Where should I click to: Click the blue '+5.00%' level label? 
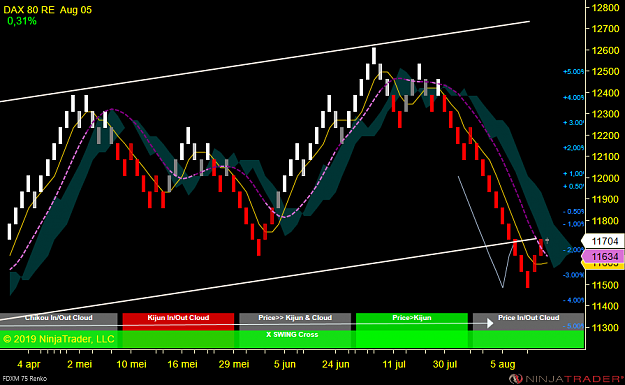click(x=574, y=72)
